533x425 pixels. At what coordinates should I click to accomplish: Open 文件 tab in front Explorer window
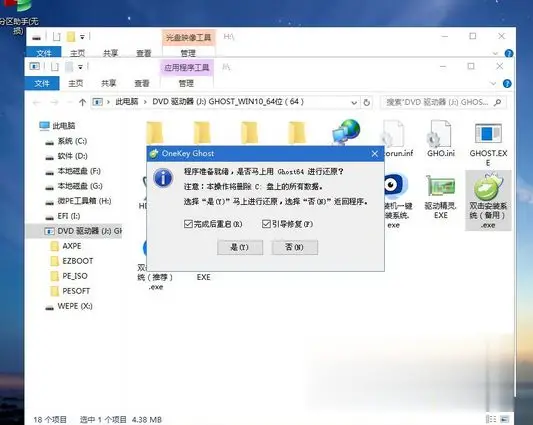click(x=42, y=83)
